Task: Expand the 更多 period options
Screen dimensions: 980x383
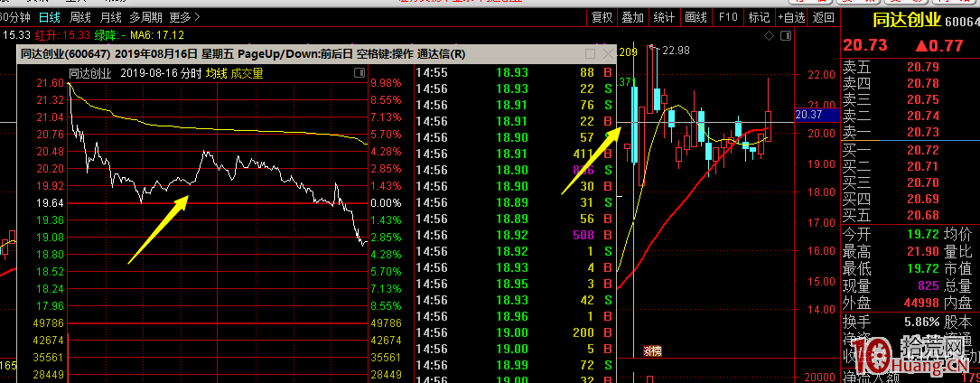Action: (x=184, y=17)
